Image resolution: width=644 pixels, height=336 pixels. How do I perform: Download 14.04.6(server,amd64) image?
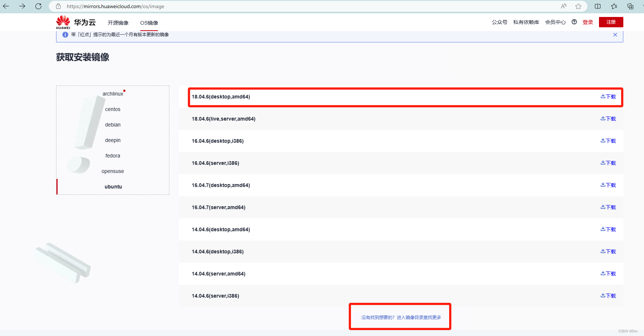(x=608, y=274)
